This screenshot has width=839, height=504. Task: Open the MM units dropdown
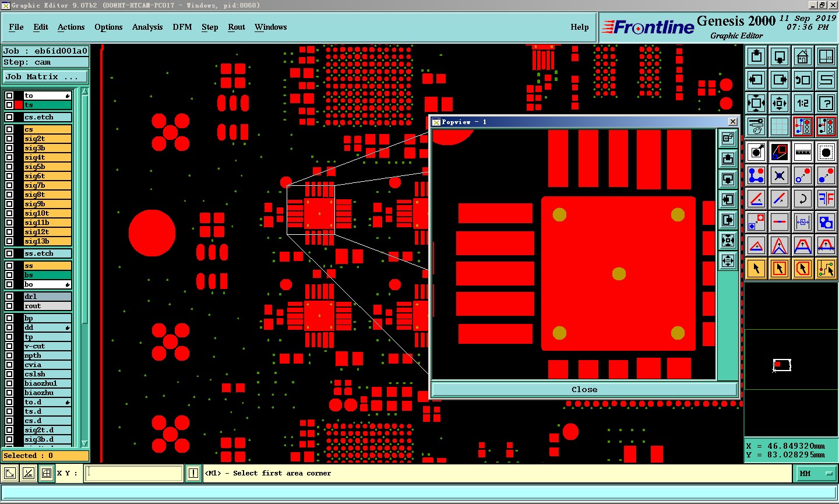pos(816,474)
